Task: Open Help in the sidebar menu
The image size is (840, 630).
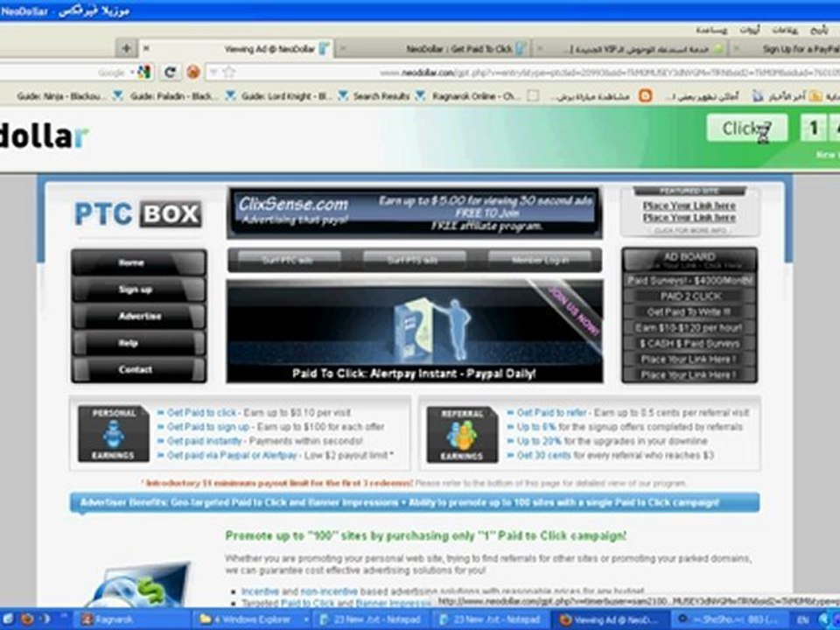Action: coord(139,343)
